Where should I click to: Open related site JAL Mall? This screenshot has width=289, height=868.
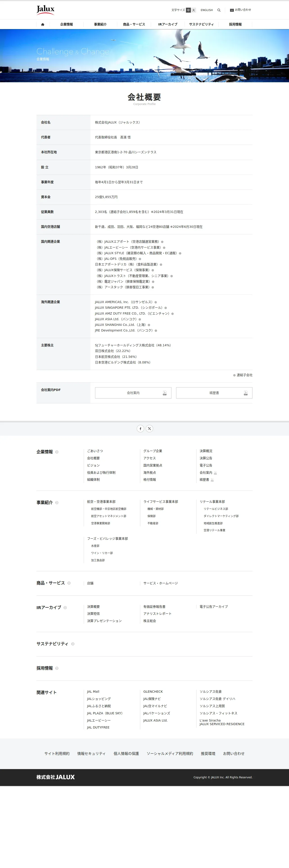93,691
